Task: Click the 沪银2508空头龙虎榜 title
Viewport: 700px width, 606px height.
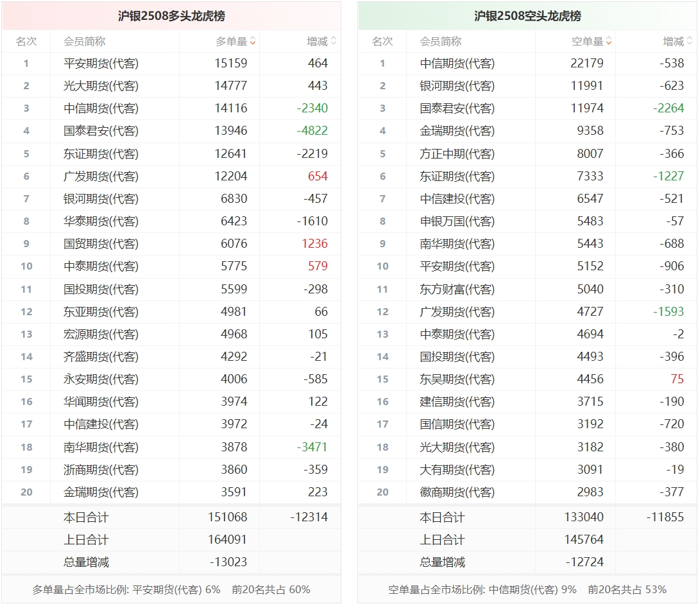Action: tap(527, 16)
